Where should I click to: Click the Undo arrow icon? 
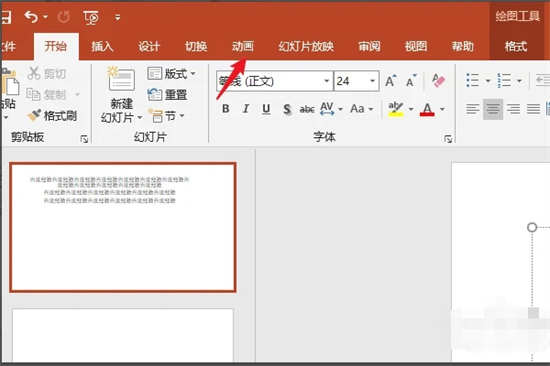click(31, 16)
